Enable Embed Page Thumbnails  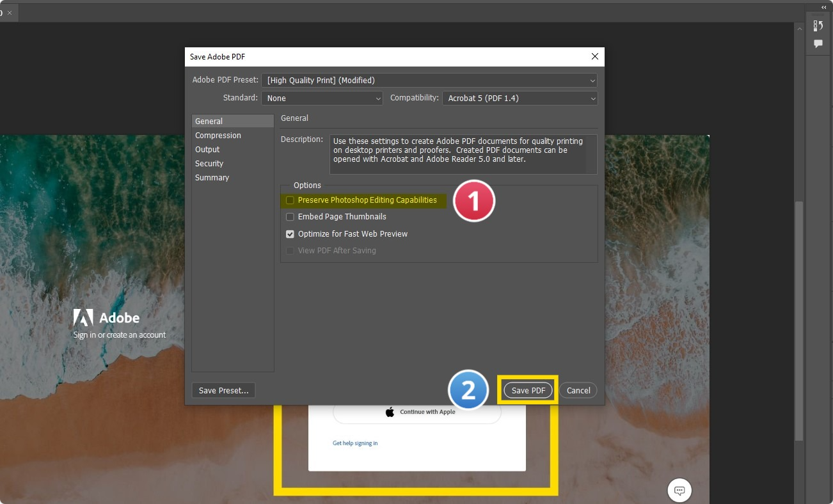(x=290, y=217)
